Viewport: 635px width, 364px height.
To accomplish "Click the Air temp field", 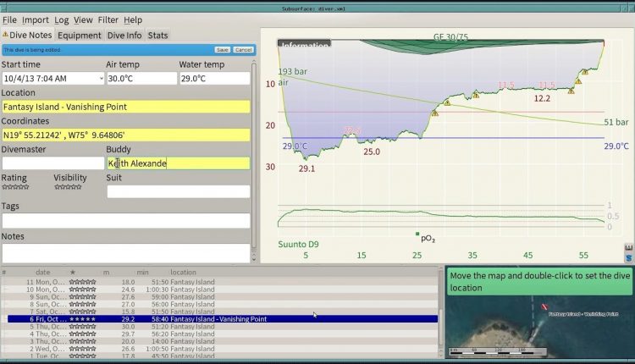I will pos(141,79).
